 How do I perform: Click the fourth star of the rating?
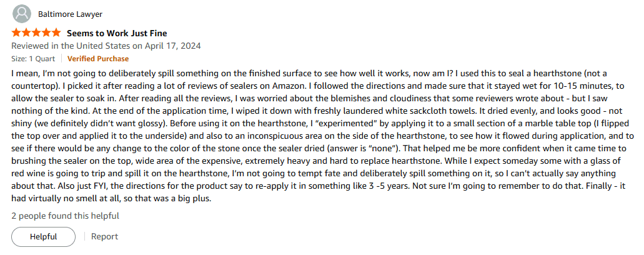(46, 33)
